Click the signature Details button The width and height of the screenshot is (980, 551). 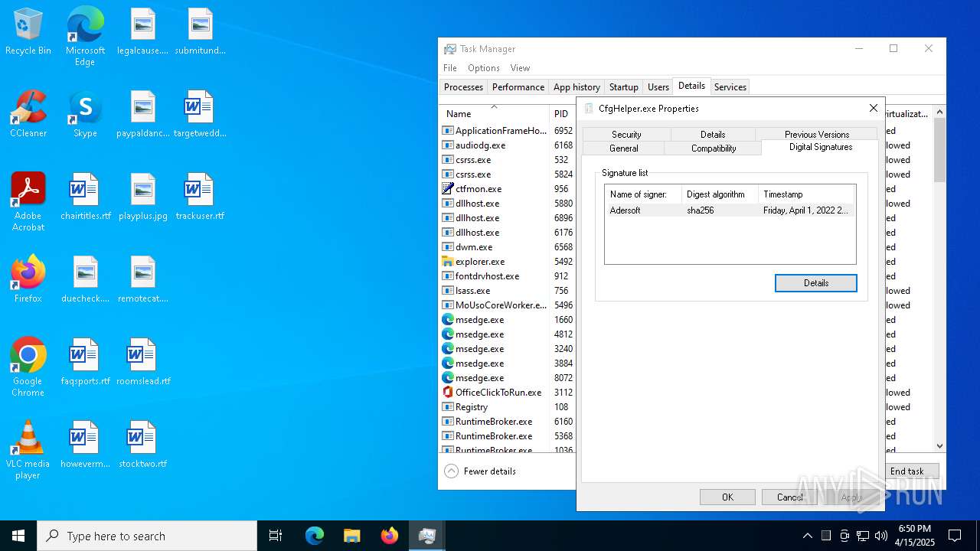[816, 283]
